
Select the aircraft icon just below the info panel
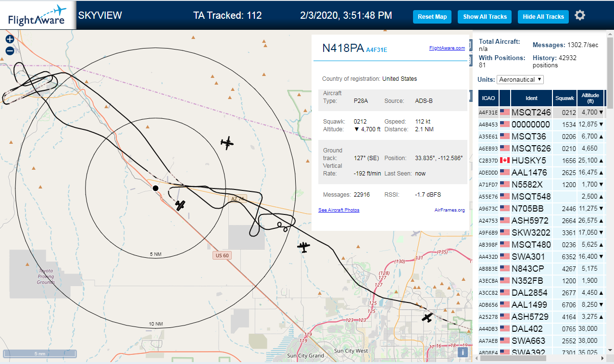[x=303, y=247]
